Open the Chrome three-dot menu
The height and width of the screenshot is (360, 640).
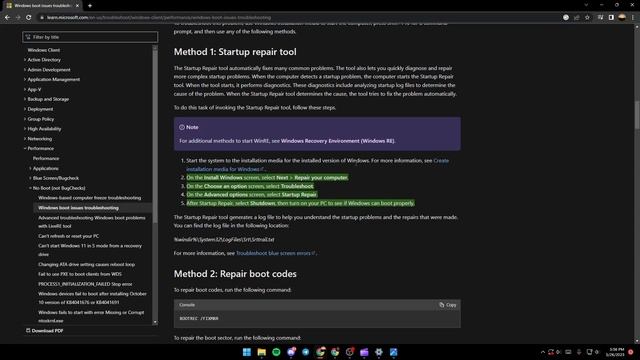(x=633, y=18)
